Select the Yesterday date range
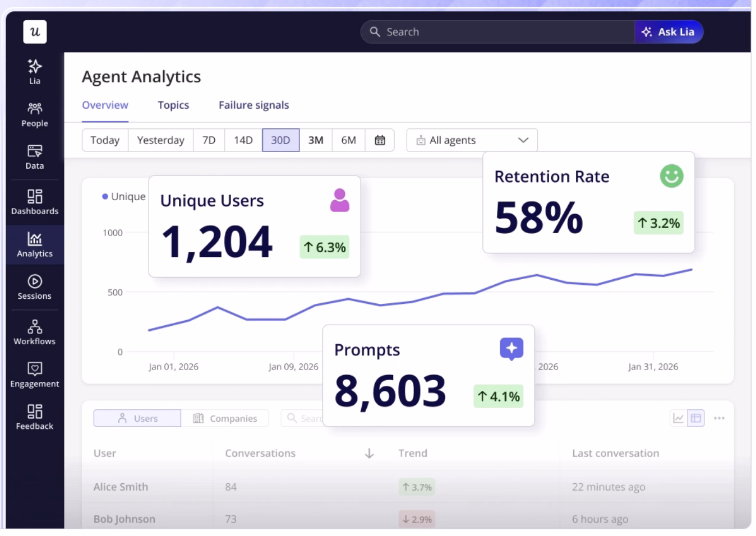Screen dimensions: 756x536 click(x=160, y=140)
